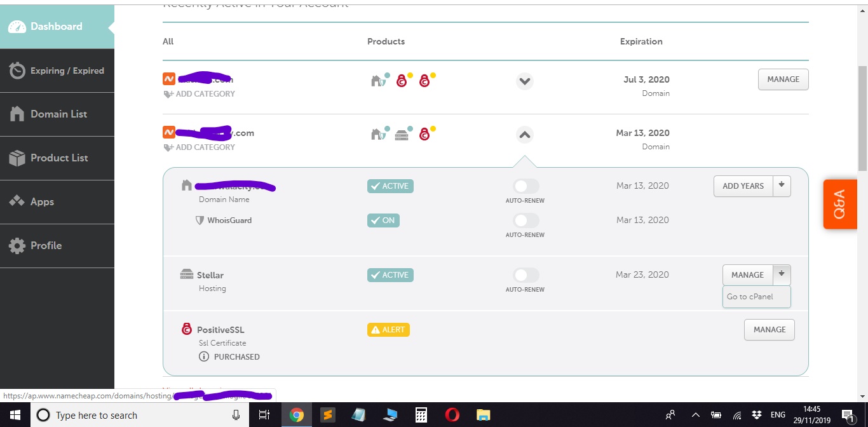Screen dimensions: 868x427
Task: Open the ADD YEARS dropdown arrow
Action: pos(782,186)
